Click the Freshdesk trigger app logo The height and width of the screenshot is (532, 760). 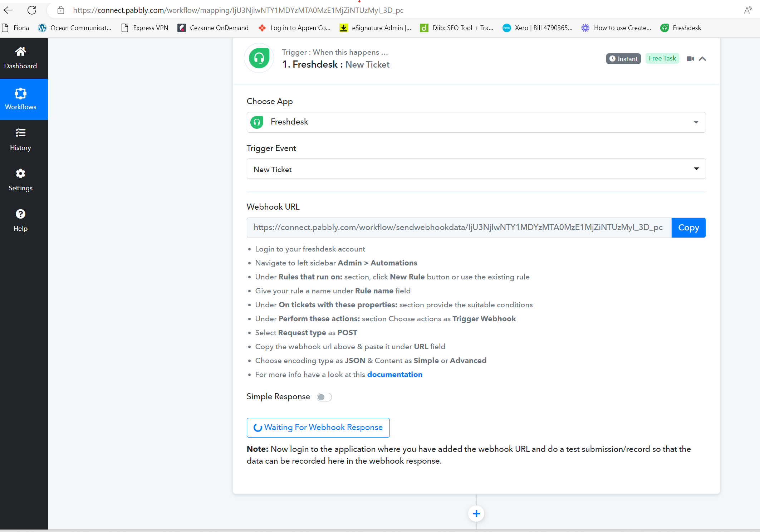(259, 58)
